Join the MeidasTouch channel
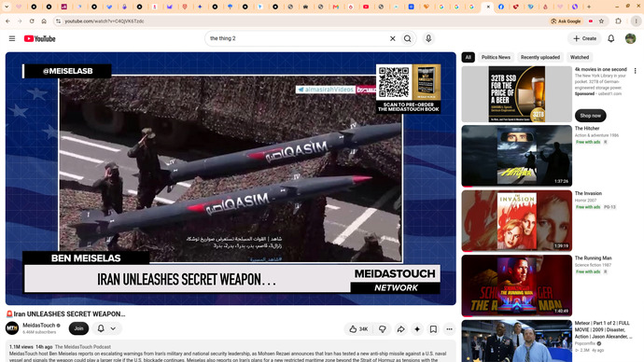The height and width of the screenshot is (362, 644). [x=78, y=328]
